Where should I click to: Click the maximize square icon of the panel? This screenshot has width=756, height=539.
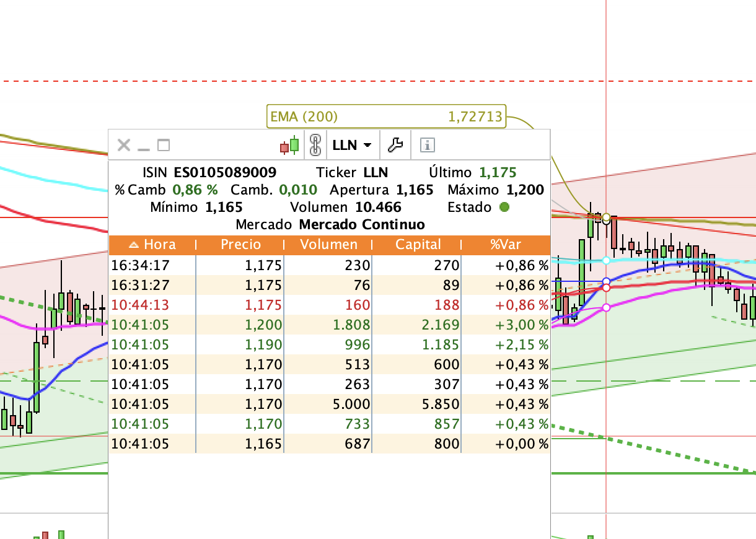tap(164, 144)
